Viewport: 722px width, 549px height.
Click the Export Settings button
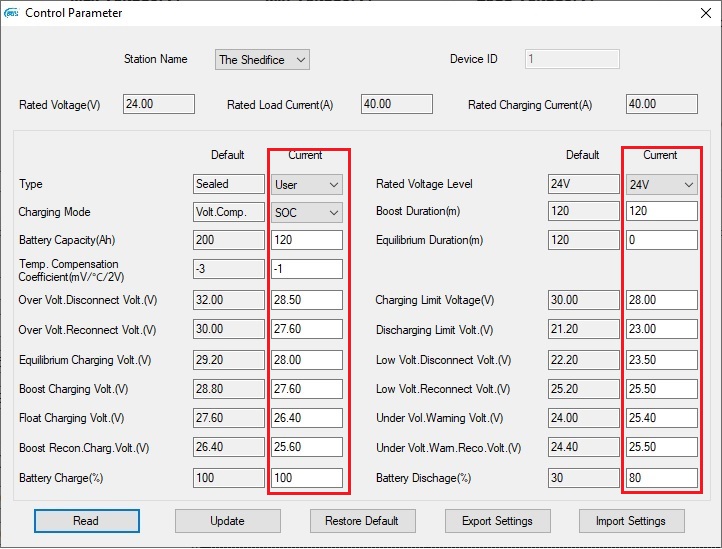[x=497, y=521]
